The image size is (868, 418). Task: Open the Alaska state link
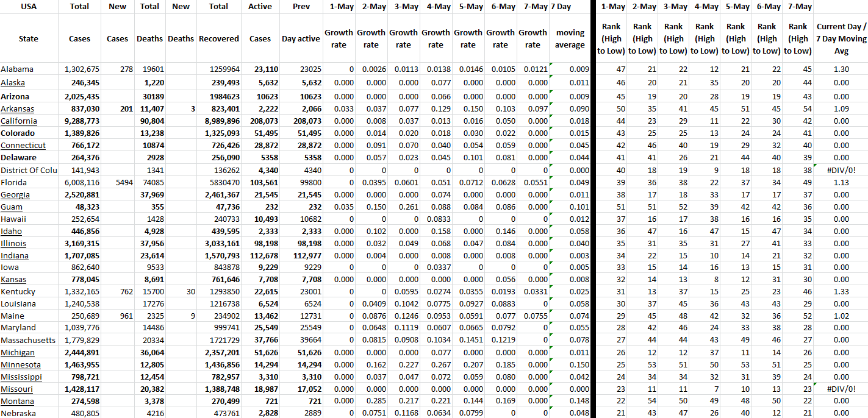[13, 83]
